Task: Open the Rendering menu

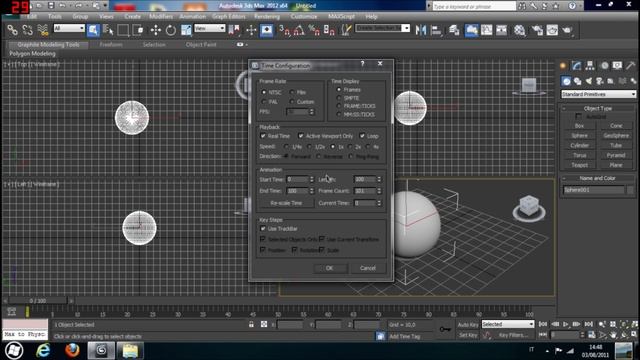Action: coord(267,17)
